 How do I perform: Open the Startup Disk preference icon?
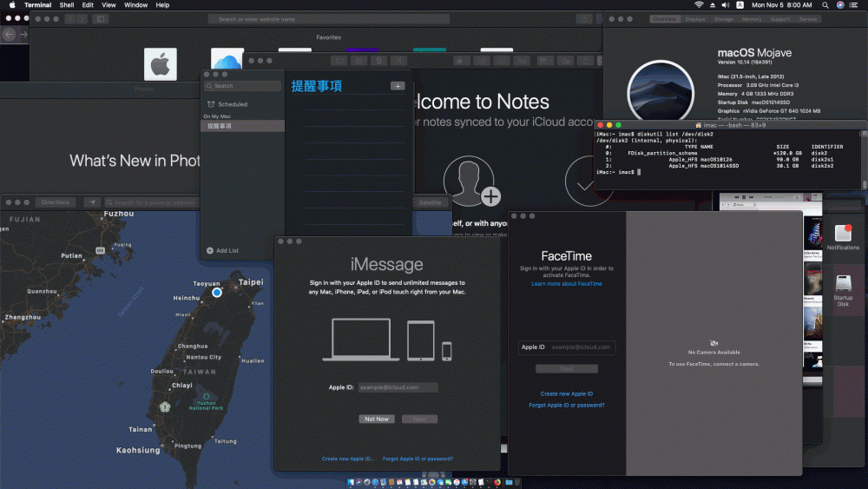pyautogui.click(x=843, y=291)
